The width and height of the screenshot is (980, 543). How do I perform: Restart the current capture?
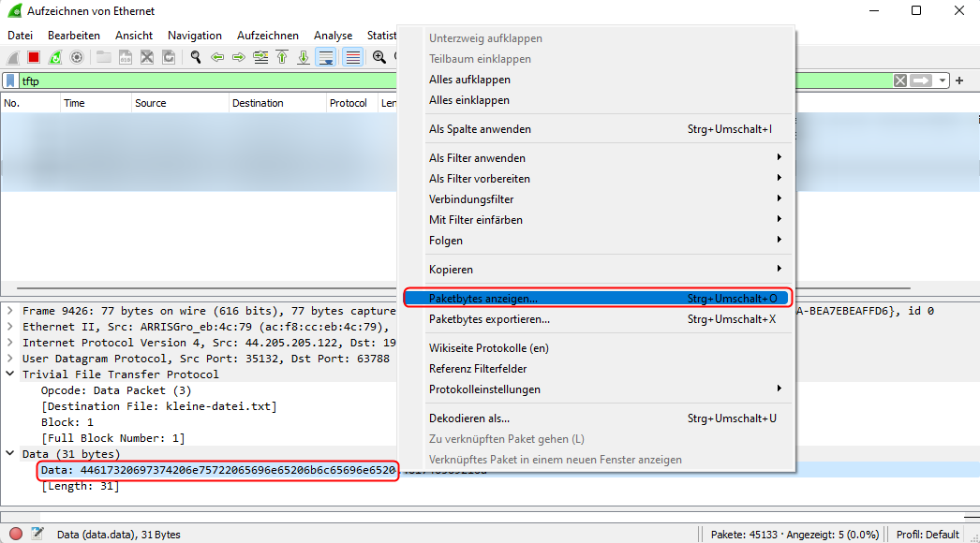(x=55, y=57)
